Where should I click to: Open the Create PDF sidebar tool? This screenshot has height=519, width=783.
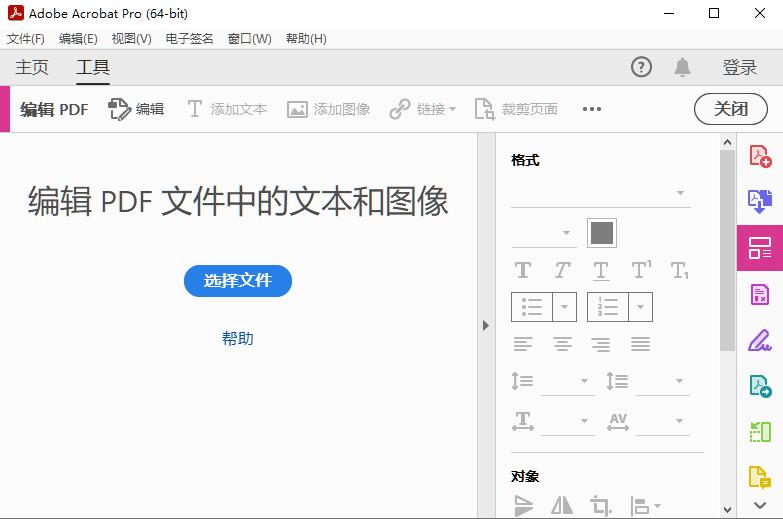click(x=760, y=156)
